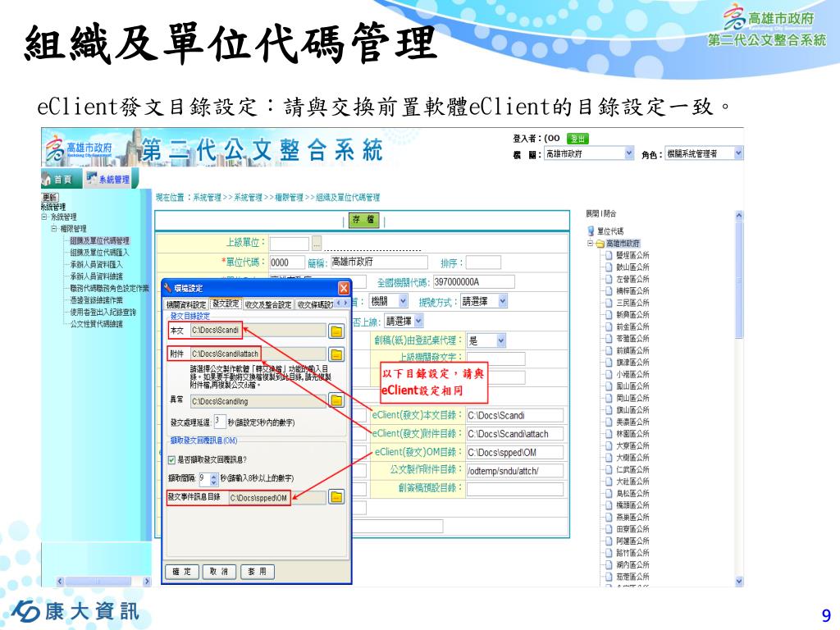Collapse the 權限管理 tree node

pos(54,229)
